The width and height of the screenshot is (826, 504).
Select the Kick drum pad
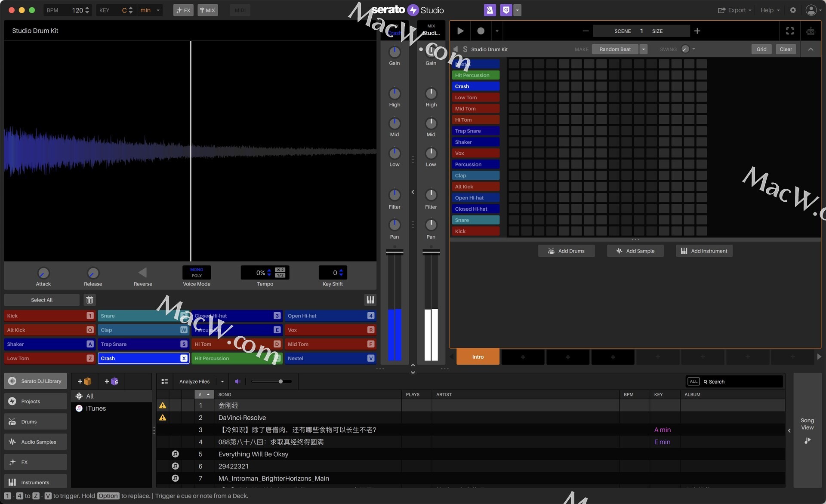pos(49,316)
